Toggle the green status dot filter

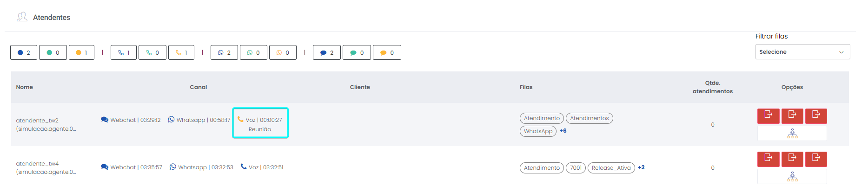point(53,52)
